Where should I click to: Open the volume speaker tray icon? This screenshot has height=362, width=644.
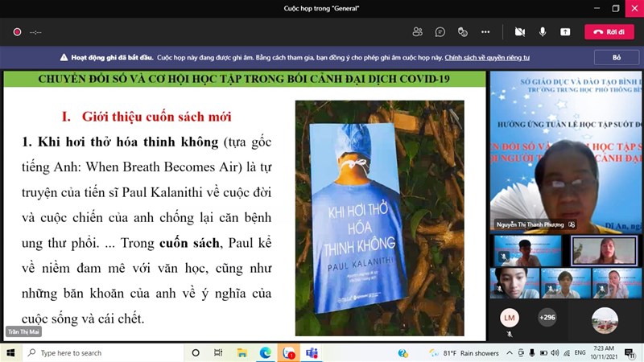(x=555, y=353)
